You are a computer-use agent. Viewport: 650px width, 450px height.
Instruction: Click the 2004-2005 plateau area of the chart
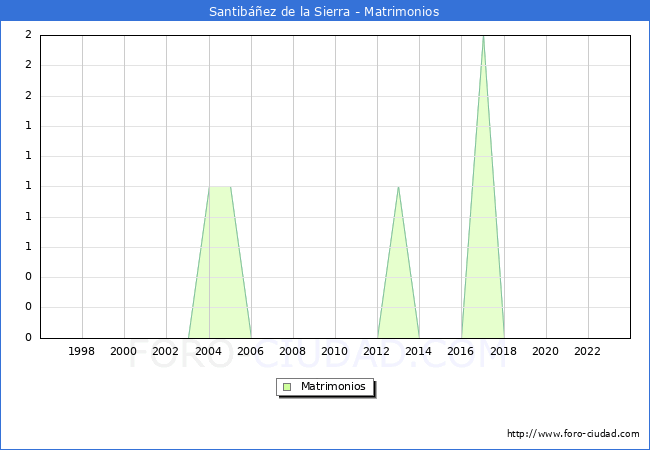[x=220, y=261]
